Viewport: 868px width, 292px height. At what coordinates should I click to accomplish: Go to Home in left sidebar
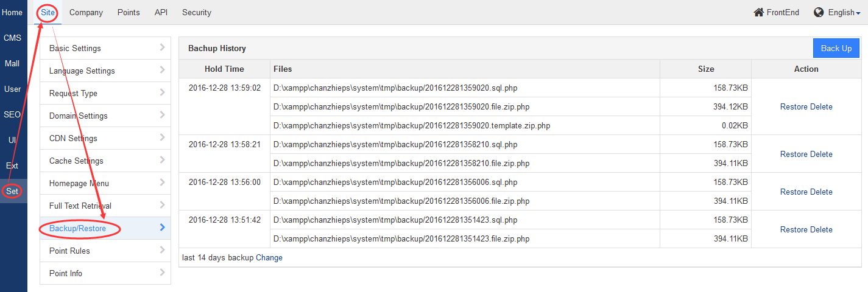(x=12, y=12)
